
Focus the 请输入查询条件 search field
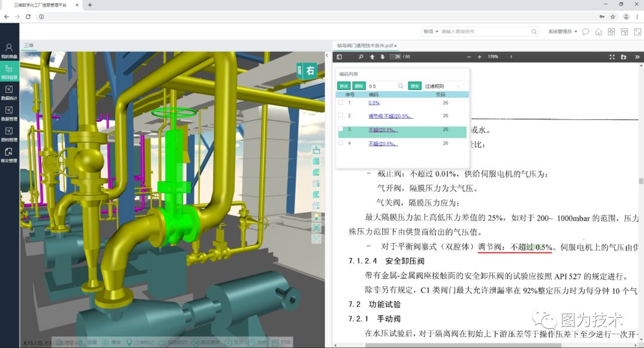click(x=485, y=32)
